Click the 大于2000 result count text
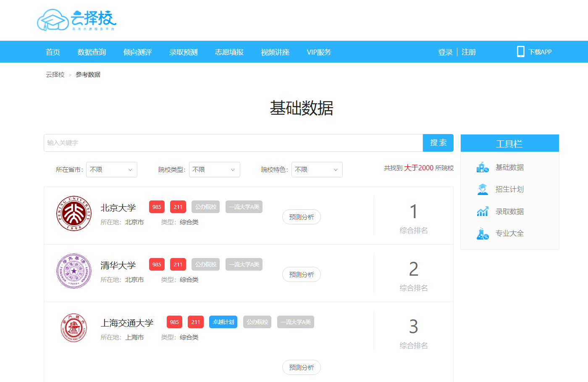The image size is (588, 382). point(419,168)
